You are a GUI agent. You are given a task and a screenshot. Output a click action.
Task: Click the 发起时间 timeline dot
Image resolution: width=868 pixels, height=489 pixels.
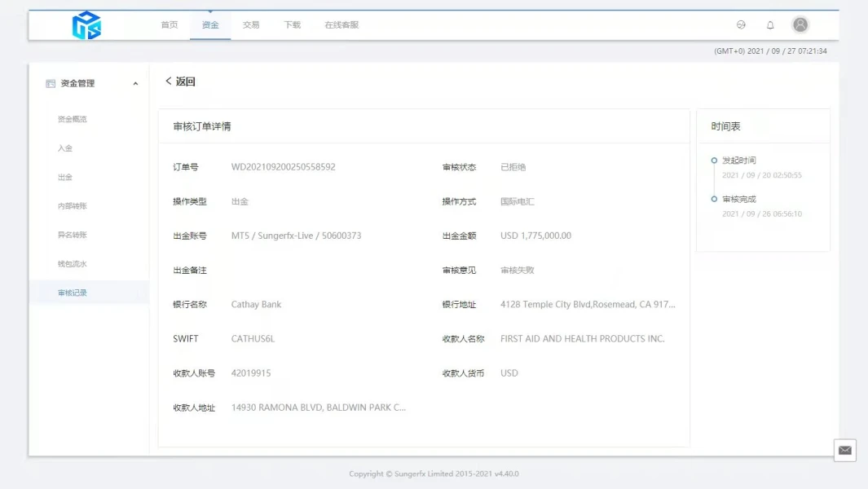(714, 161)
